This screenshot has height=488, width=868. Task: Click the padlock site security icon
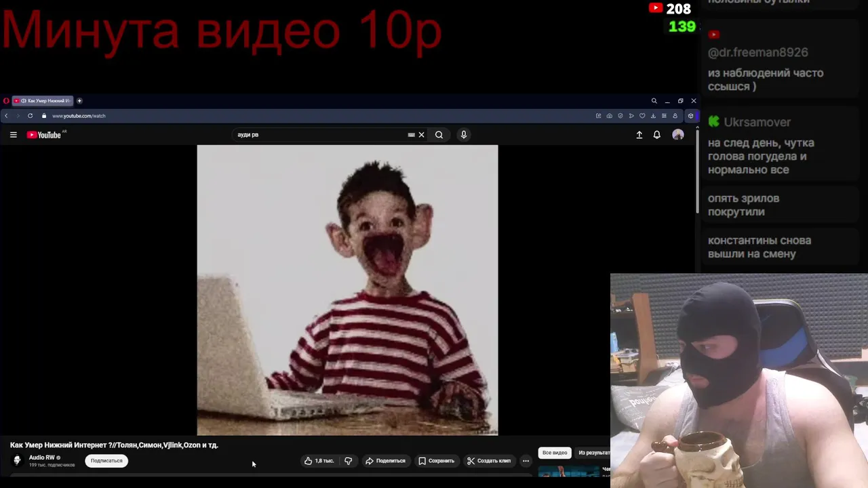click(44, 116)
